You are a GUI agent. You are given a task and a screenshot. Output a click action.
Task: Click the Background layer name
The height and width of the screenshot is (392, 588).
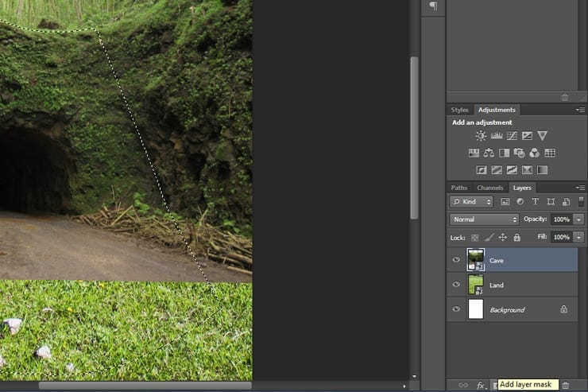(x=507, y=310)
